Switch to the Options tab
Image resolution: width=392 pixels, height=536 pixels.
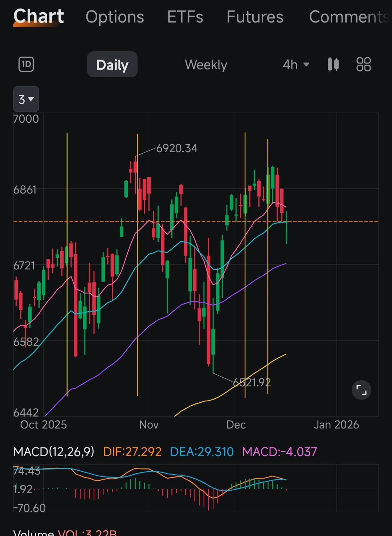point(115,17)
